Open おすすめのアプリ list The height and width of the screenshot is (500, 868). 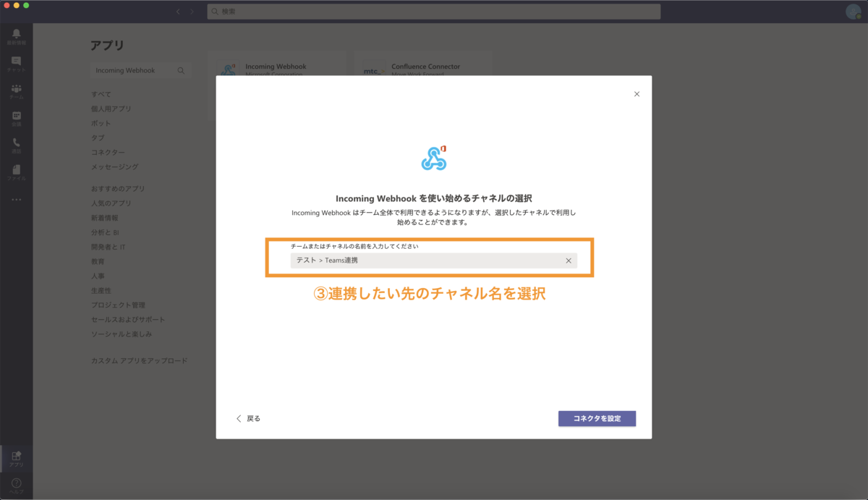(x=118, y=189)
